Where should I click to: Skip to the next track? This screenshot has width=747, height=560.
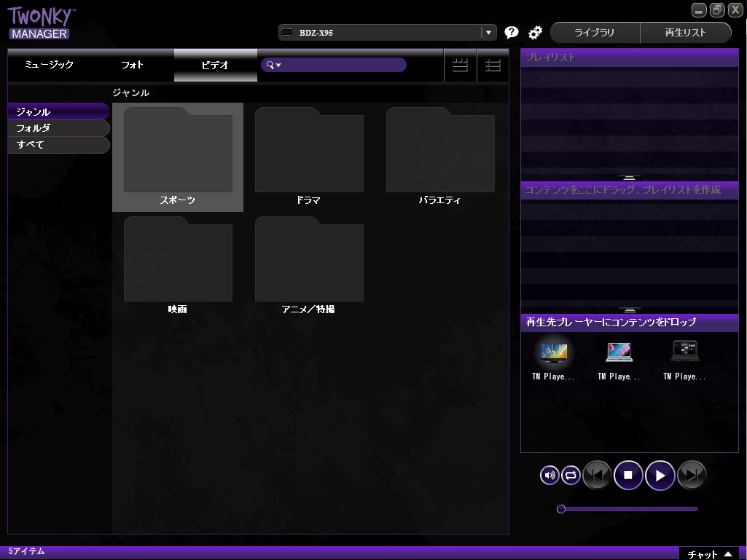(691, 476)
